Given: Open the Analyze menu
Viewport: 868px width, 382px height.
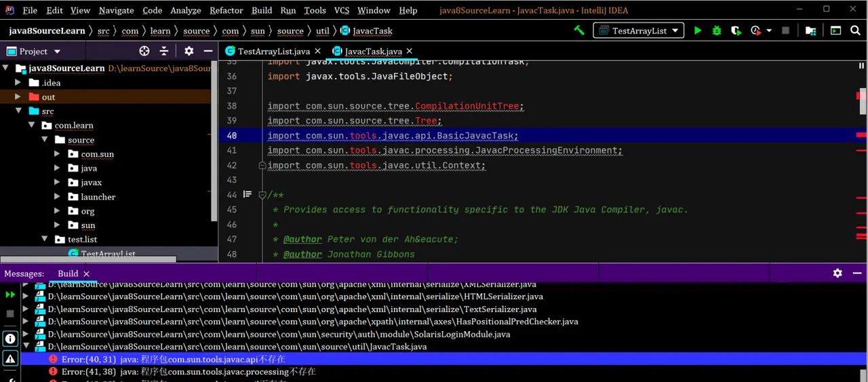Looking at the screenshot, I should pos(186,10).
